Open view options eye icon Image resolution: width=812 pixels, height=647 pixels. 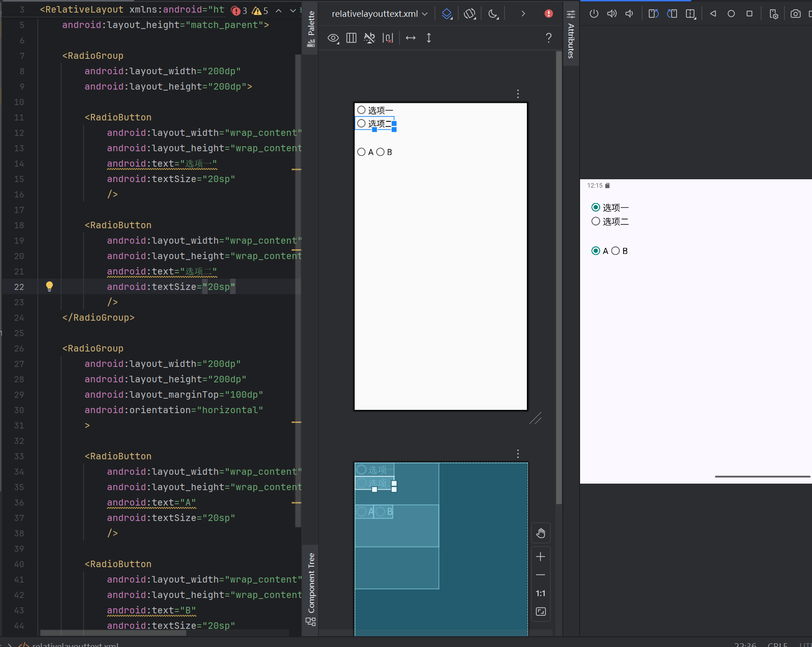(333, 38)
